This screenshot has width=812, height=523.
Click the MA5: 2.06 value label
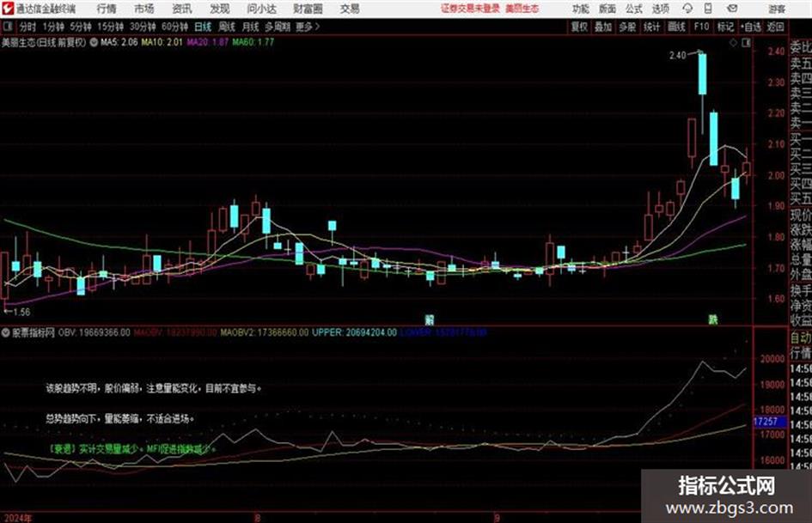[x=119, y=42]
